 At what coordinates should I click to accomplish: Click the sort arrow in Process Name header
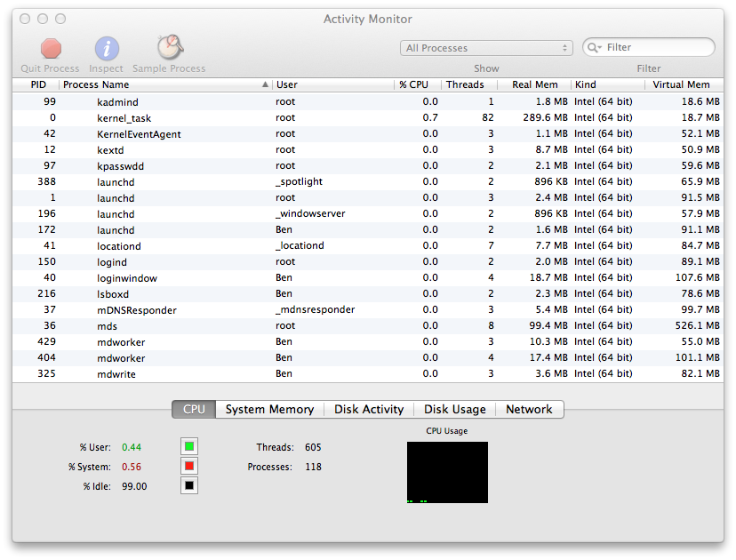click(x=265, y=84)
